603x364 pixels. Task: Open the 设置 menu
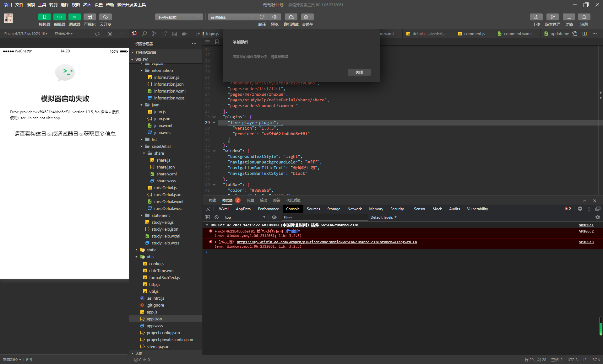tap(99, 5)
